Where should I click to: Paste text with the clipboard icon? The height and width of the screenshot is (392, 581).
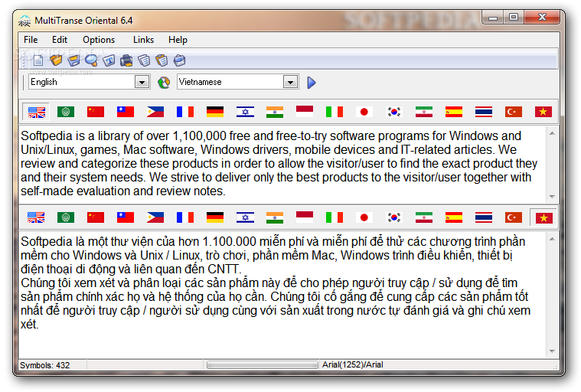(x=162, y=60)
